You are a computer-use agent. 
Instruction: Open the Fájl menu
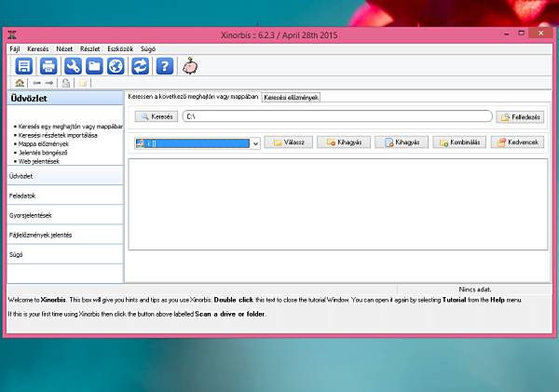[x=15, y=48]
